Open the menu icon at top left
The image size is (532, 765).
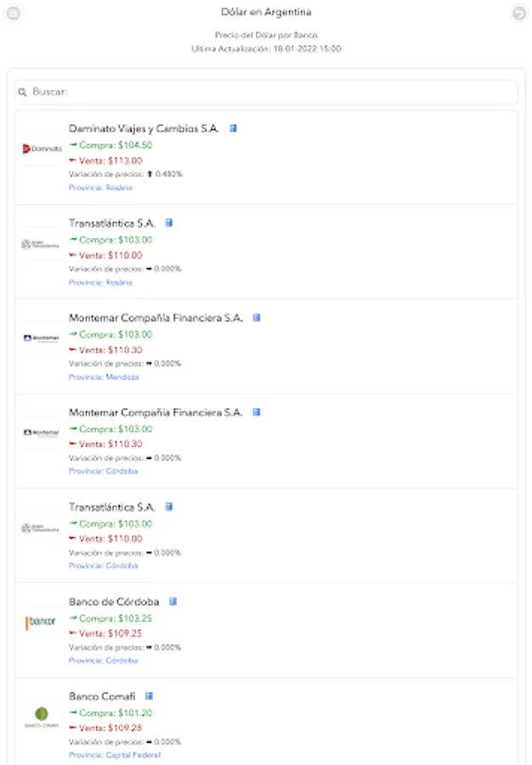coord(14,12)
